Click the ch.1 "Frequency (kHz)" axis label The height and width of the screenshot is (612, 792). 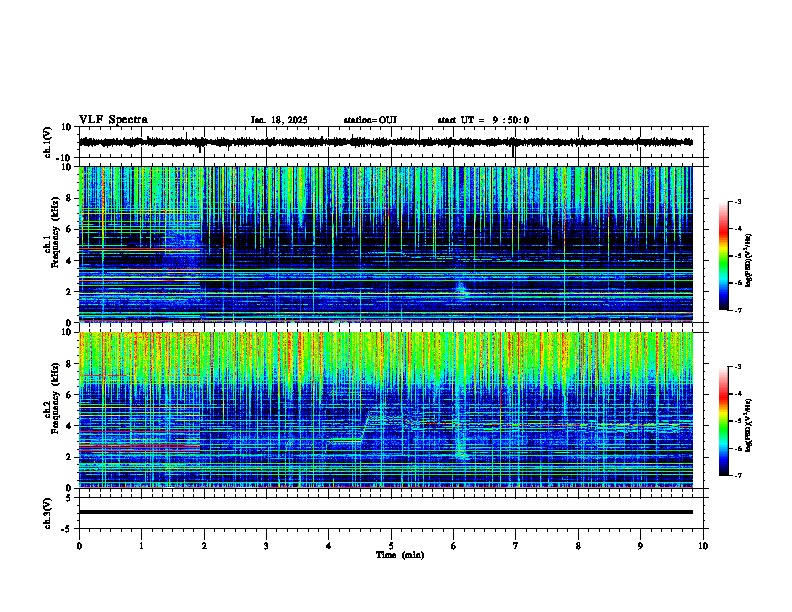[x=55, y=232]
